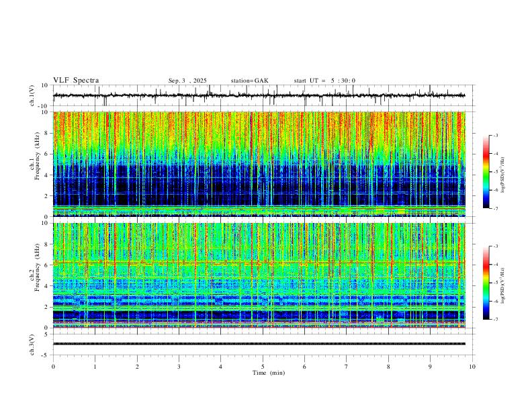Click the "3" tick on the Time axis
The image size is (532, 411).
tap(179, 367)
